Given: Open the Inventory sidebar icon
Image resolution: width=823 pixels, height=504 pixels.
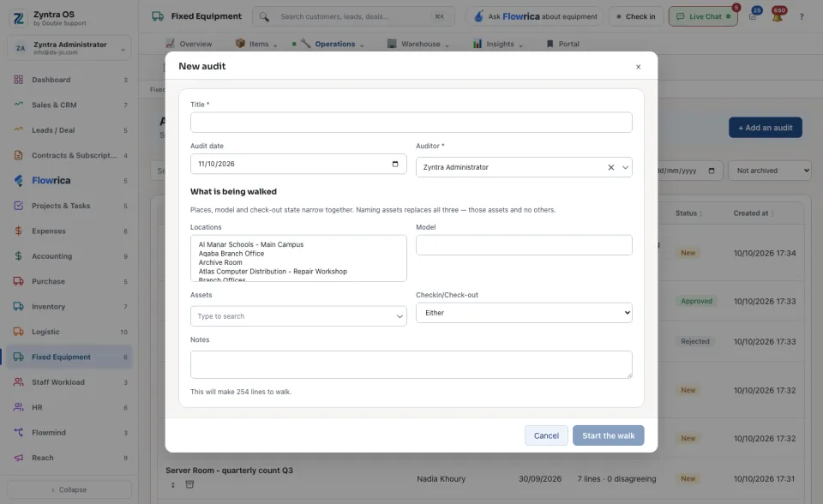Looking at the screenshot, I should (18, 307).
